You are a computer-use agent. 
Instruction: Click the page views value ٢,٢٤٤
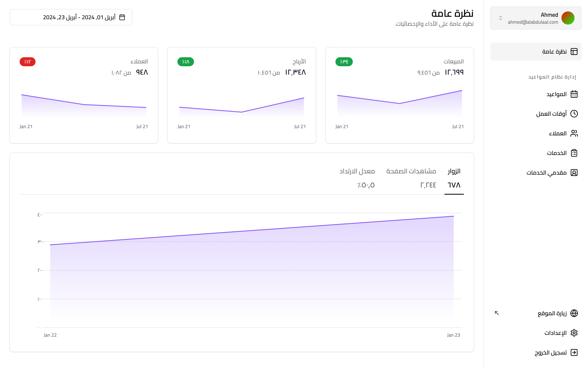click(428, 185)
